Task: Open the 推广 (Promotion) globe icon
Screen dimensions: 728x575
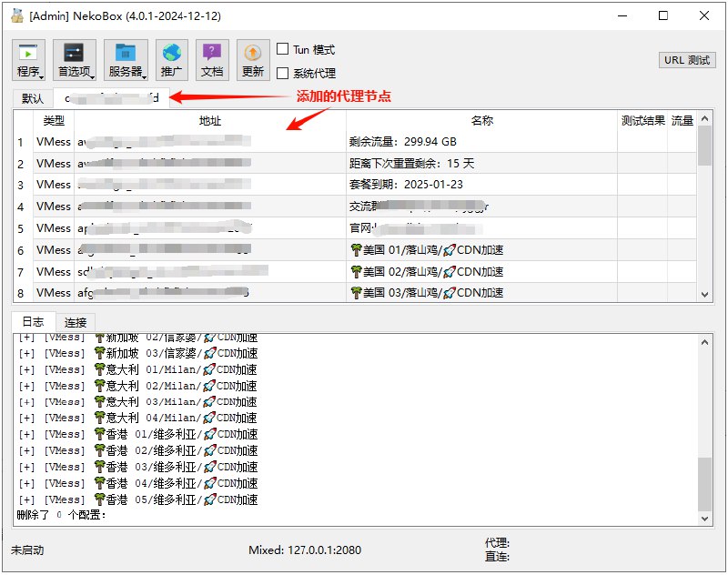Action: (173, 53)
